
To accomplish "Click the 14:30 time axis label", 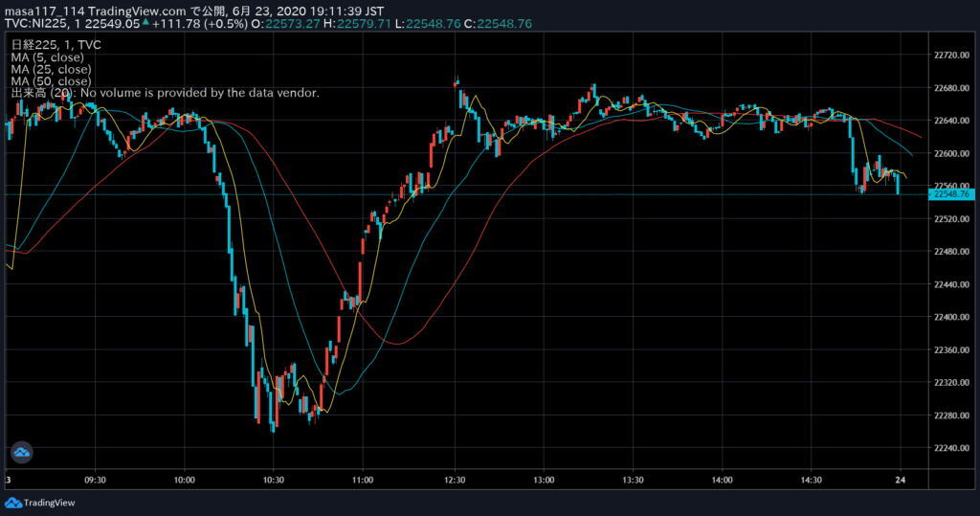I will pyautogui.click(x=812, y=481).
